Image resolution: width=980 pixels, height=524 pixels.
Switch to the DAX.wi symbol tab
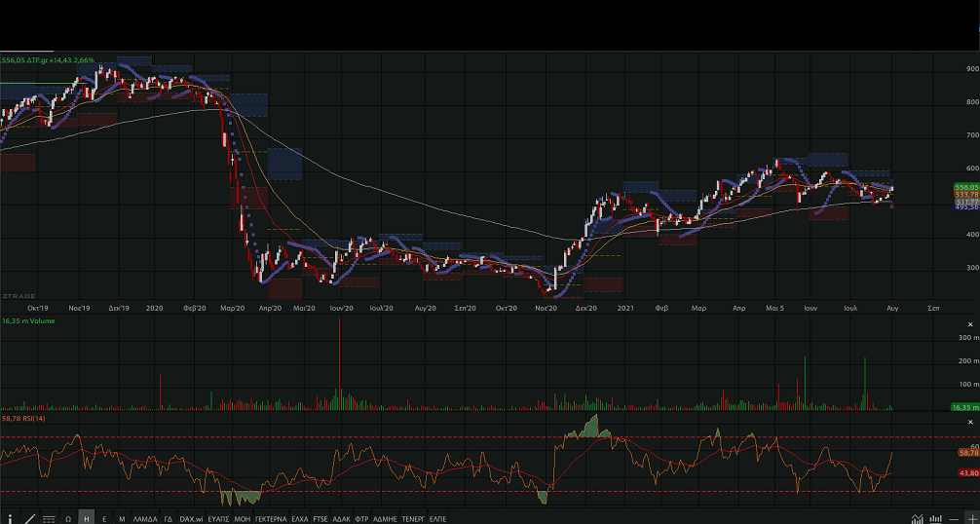point(191,518)
